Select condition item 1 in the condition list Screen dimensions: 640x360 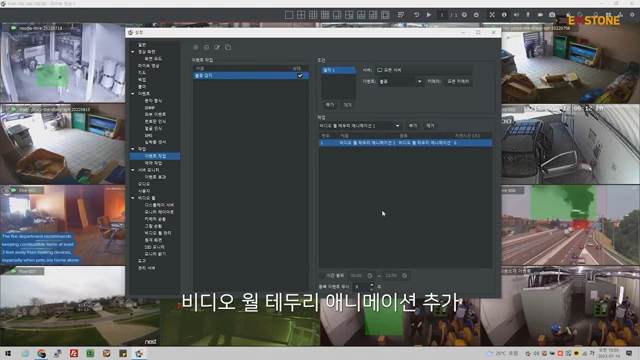coord(338,70)
